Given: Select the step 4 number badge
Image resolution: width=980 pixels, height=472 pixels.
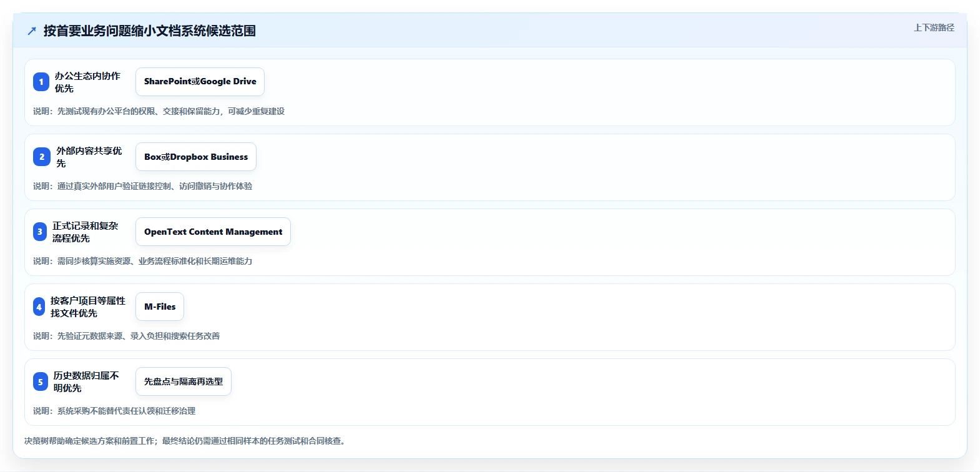Looking at the screenshot, I should [x=39, y=307].
